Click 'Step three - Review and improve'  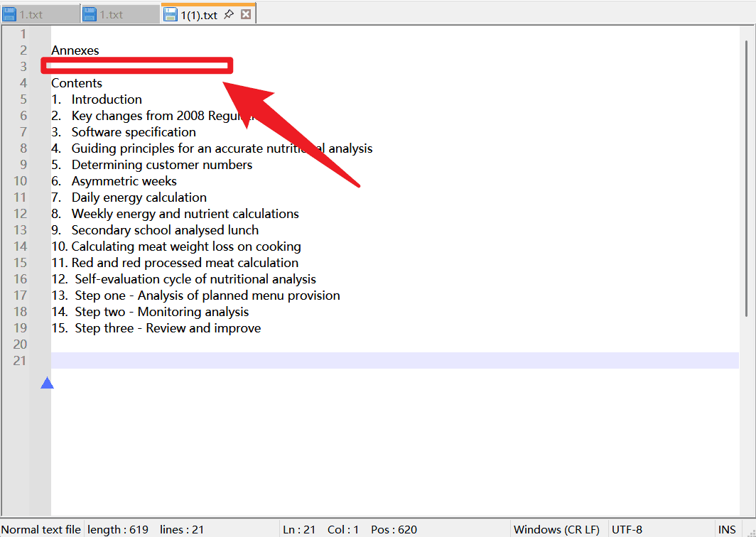coord(168,328)
